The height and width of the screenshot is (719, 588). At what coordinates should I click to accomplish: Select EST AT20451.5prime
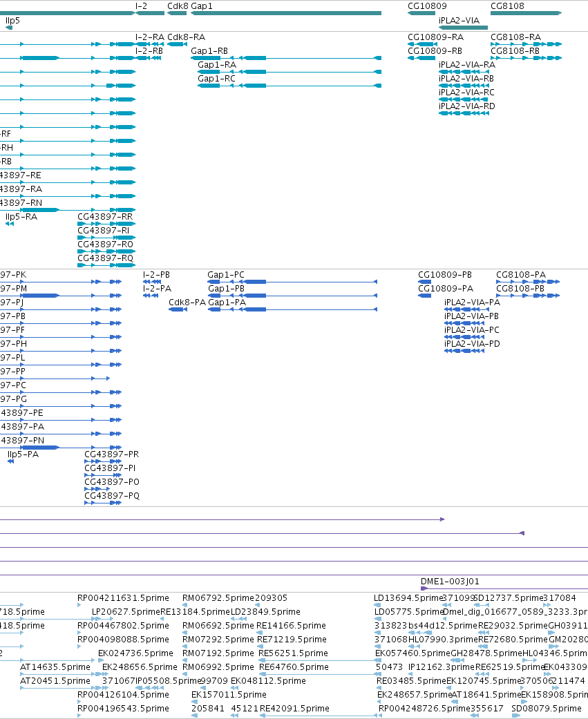point(55,680)
